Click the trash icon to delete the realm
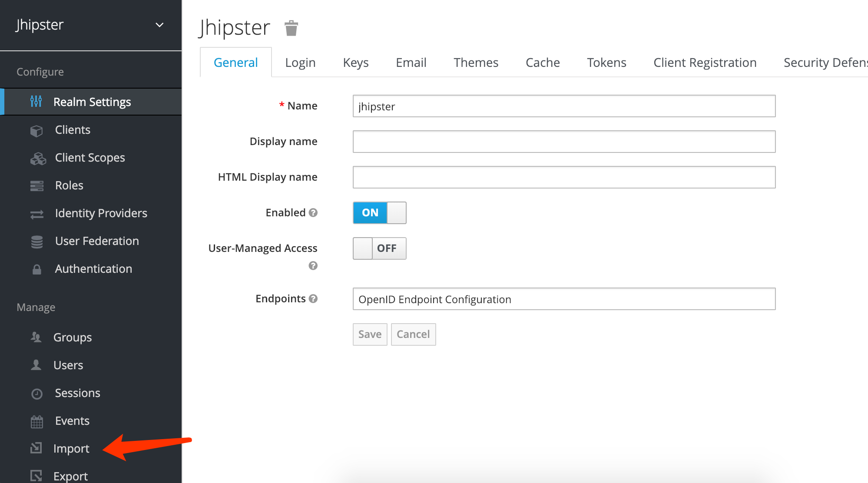 coord(291,28)
